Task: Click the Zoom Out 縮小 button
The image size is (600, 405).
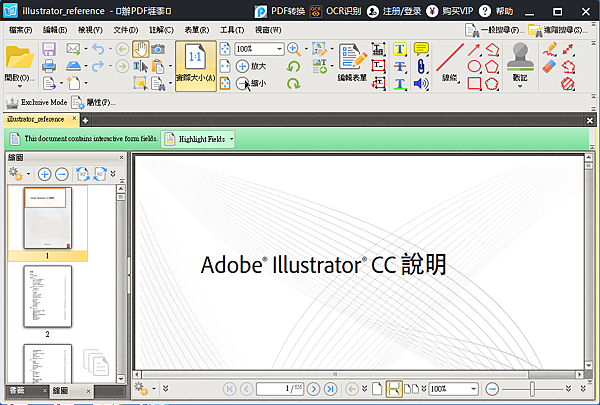Action: point(251,83)
